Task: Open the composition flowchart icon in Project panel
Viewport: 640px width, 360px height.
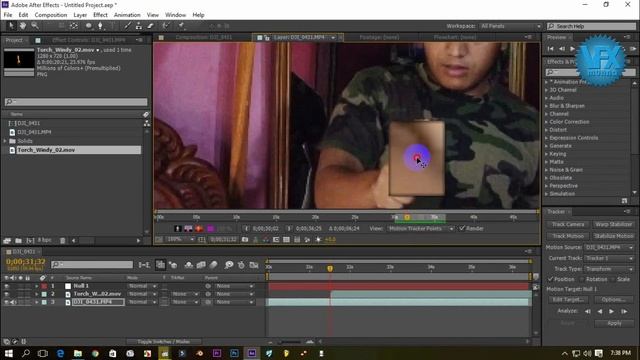Action: click(x=147, y=123)
